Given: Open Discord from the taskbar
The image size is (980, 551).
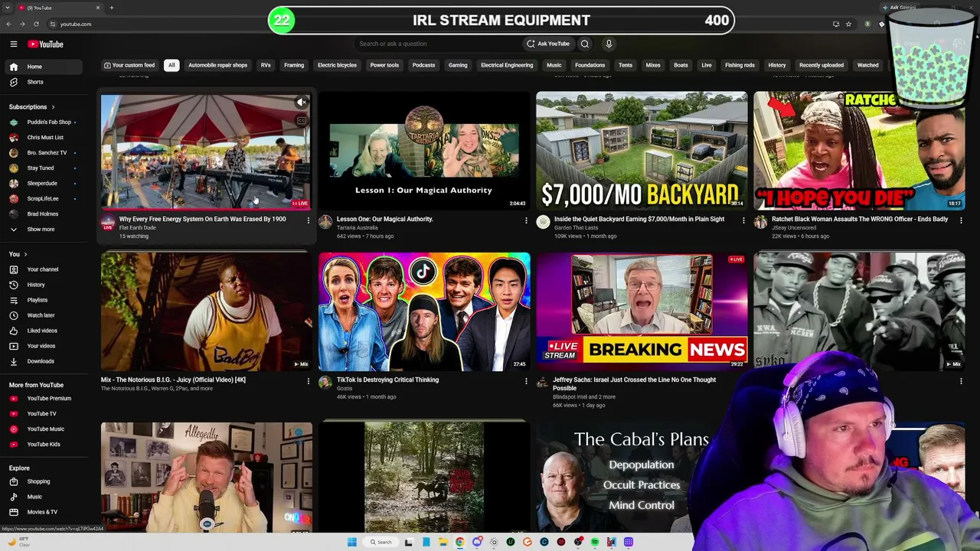Looking at the screenshot, I should click(x=477, y=542).
